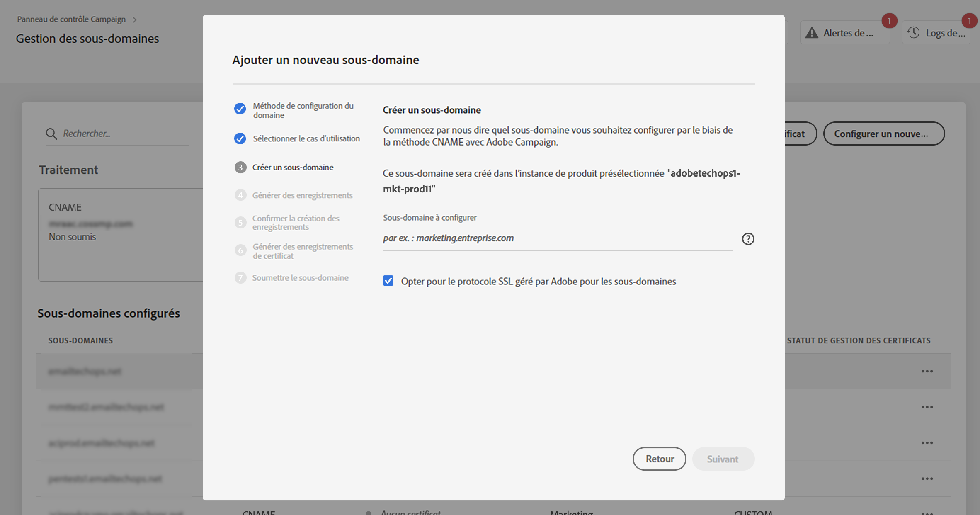Uncheck the Adobe-managed SSL option checkbox
The height and width of the screenshot is (515, 980).
click(x=388, y=281)
